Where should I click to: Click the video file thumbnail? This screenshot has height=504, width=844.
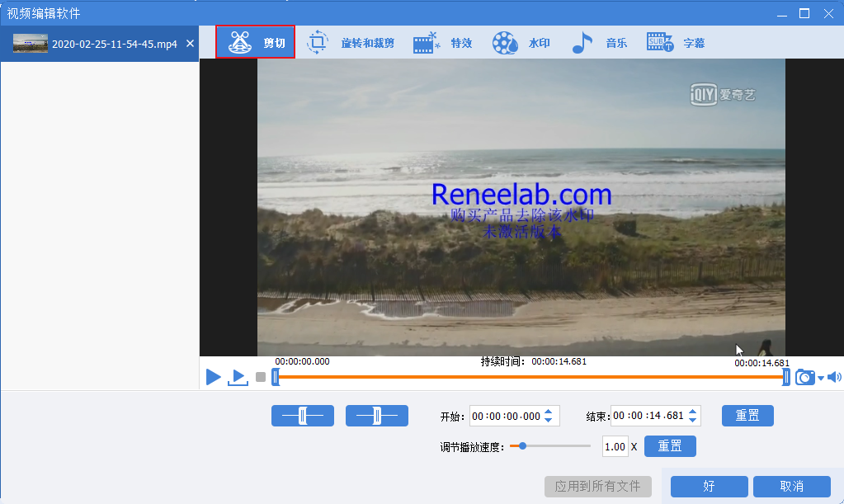31,44
